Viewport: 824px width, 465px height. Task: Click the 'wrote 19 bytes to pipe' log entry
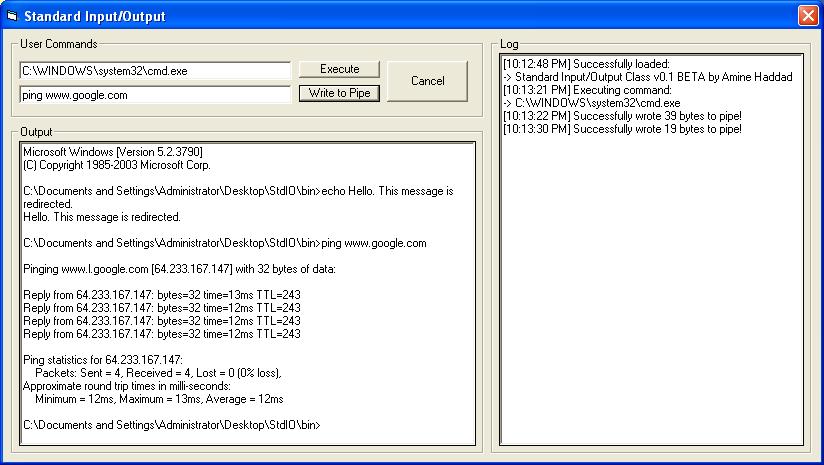[622, 129]
